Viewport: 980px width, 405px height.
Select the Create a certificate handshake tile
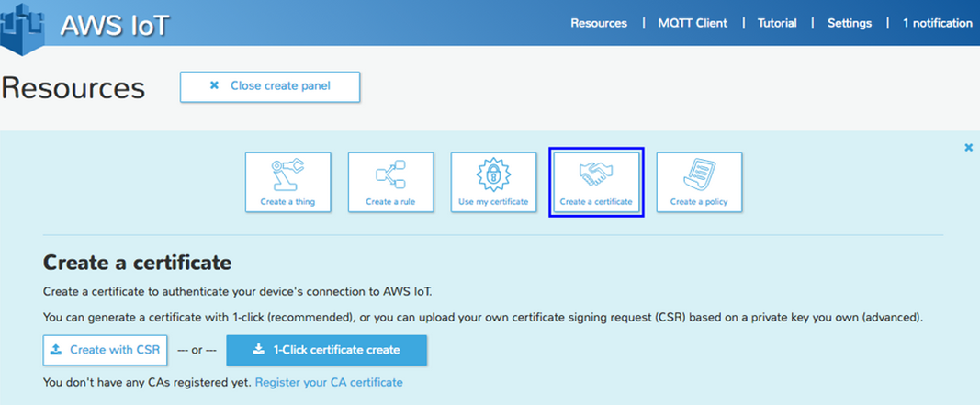pos(596,182)
